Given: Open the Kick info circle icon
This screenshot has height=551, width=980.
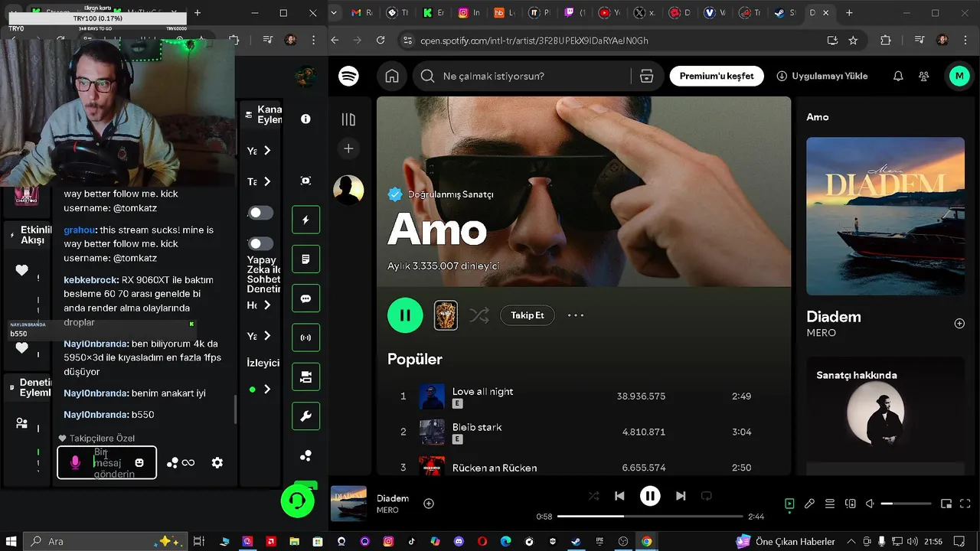Looking at the screenshot, I should tap(305, 119).
